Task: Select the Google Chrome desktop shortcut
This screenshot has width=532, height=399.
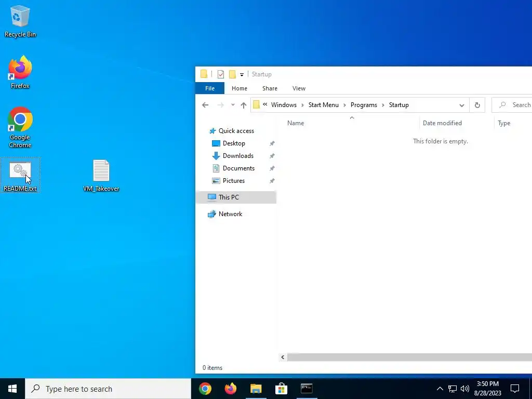Action: [x=20, y=128]
